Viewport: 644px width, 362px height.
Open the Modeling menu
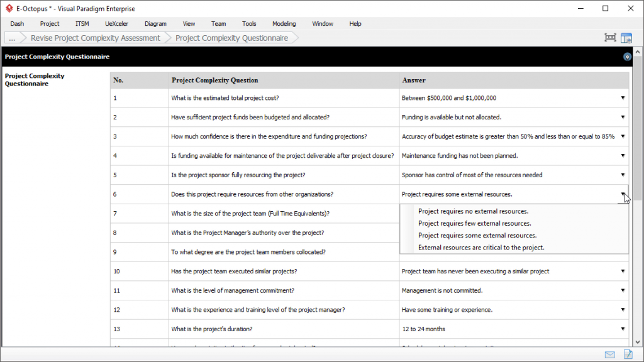click(284, 23)
